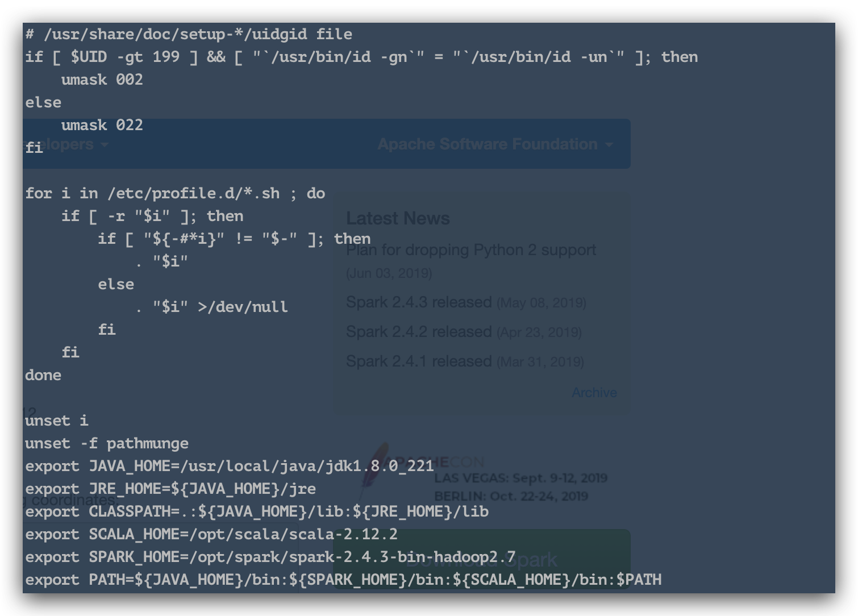Click the Latest News heading
The height and width of the screenshot is (616, 858).
tap(398, 218)
